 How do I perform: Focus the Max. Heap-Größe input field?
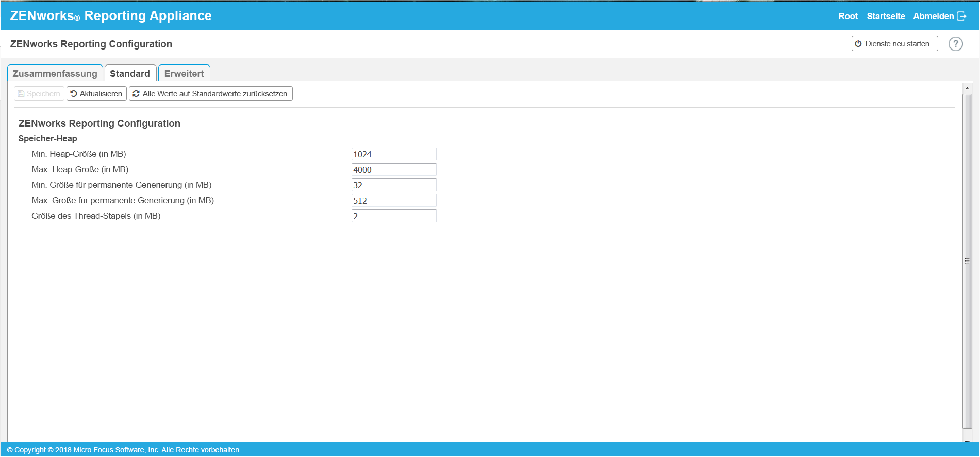pos(394,170)
